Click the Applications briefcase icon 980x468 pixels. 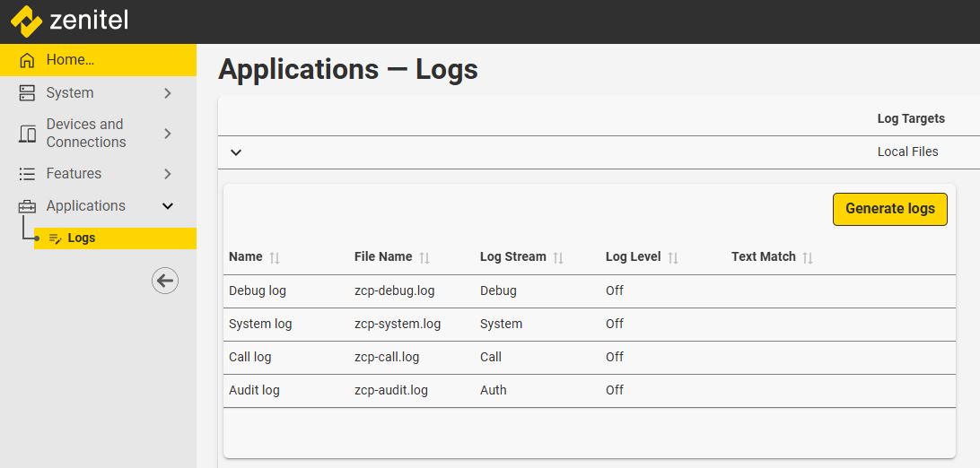click(x=28, y=206)
